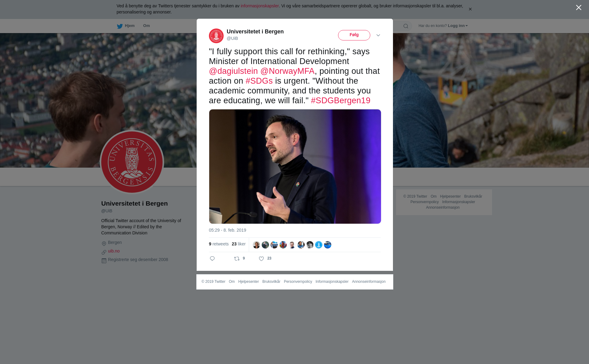
Task: Open the UiB avatar in the tweet header
Action: coord(216,36)
